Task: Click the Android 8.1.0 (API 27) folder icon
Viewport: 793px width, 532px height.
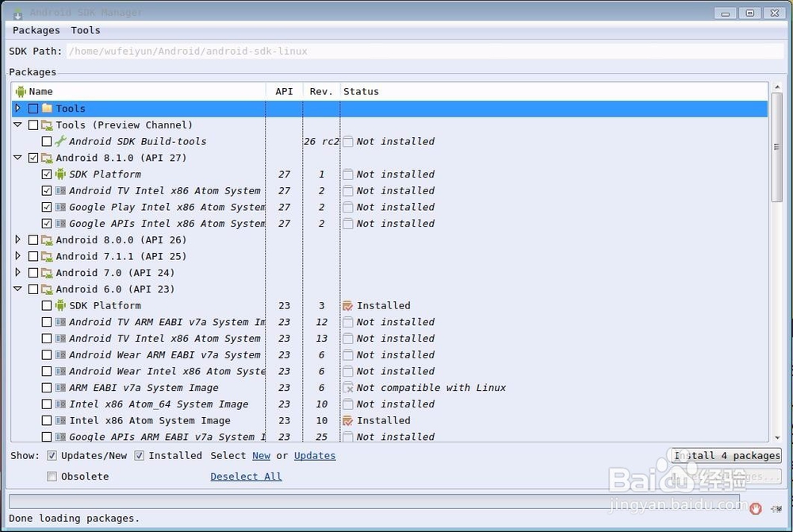Action: click(47, 158)
